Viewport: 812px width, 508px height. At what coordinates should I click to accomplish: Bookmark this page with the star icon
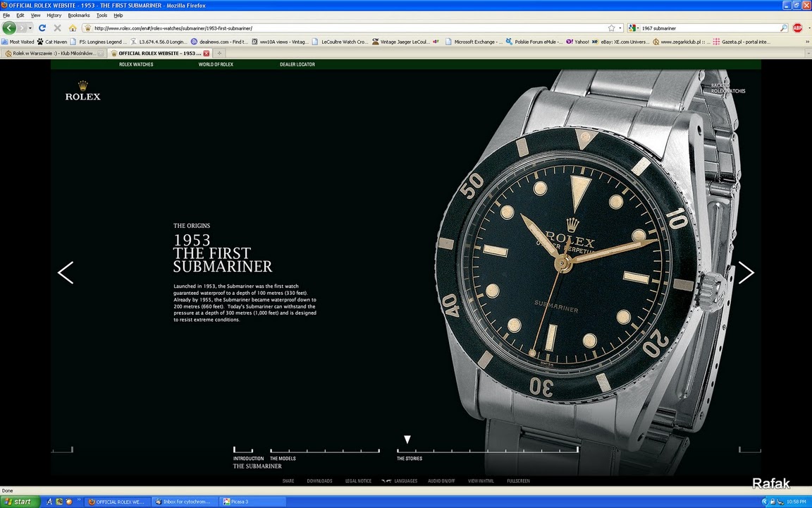coord(611,28)
